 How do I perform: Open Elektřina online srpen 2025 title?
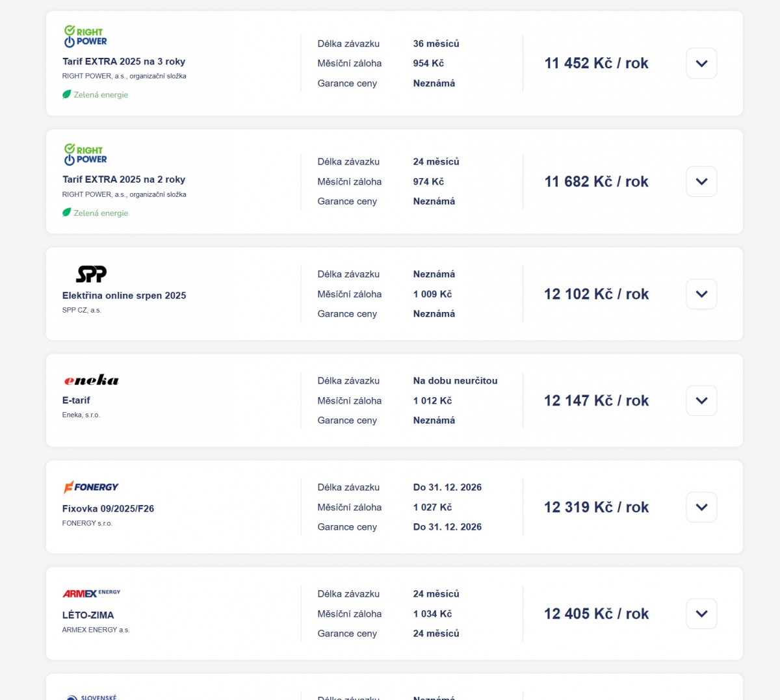coord(124,295)
